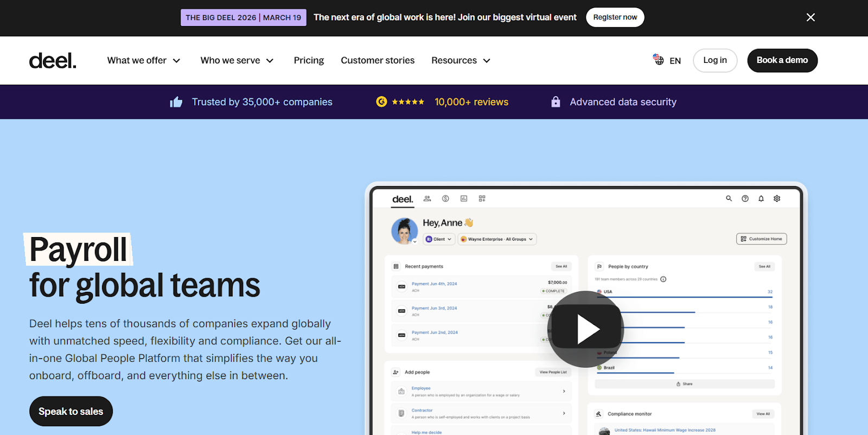The width and height of the screenshot is (868, 435).
Task: Click the Recent payments list icon
Action: [x=396, y=266]
